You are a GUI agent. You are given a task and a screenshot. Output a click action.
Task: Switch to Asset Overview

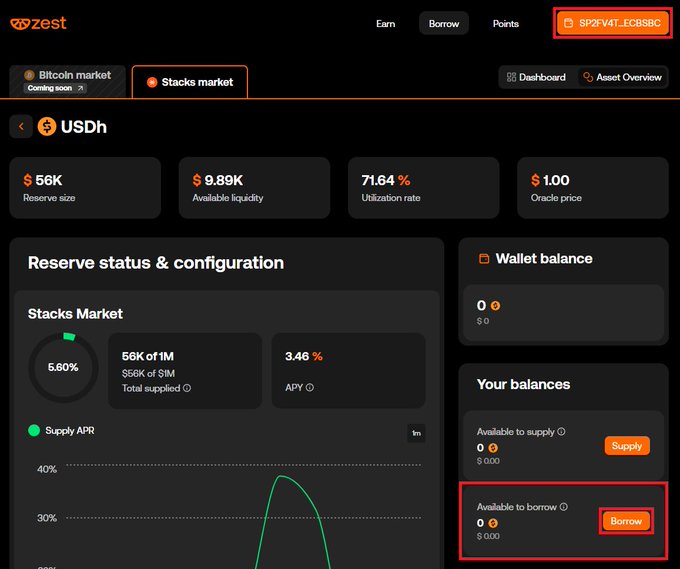pyautogui.click(x=622, y=77)
